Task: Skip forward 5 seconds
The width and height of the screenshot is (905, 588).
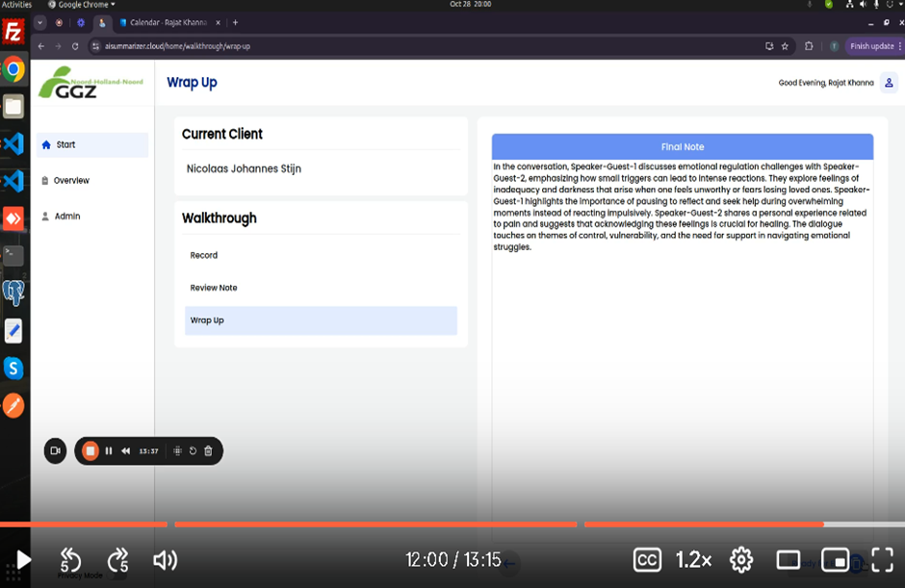Action: (x=117, y=560)
